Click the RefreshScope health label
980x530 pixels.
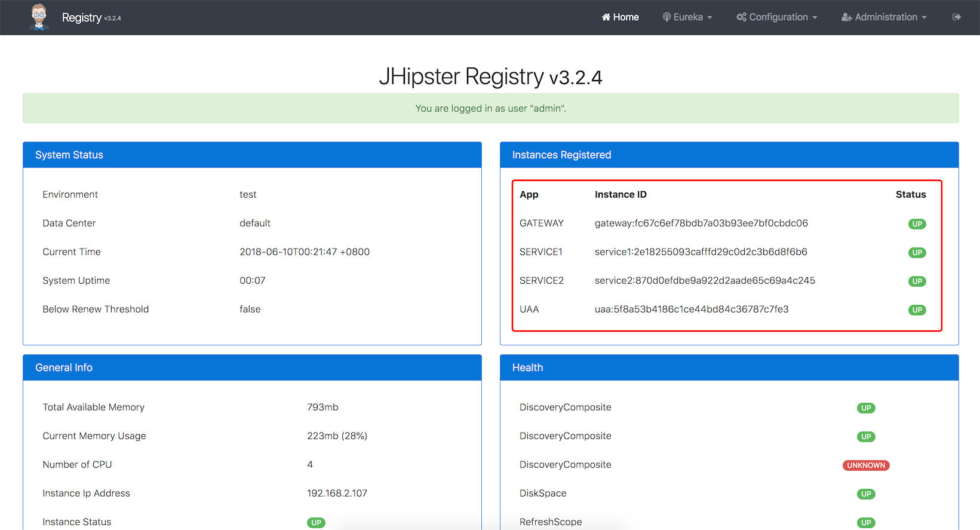551,522
